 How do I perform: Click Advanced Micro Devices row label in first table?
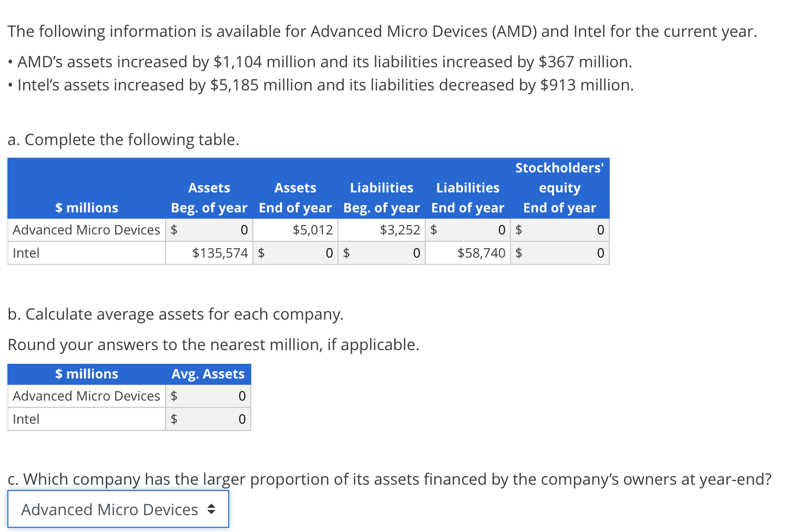click(x=86, y=230)
